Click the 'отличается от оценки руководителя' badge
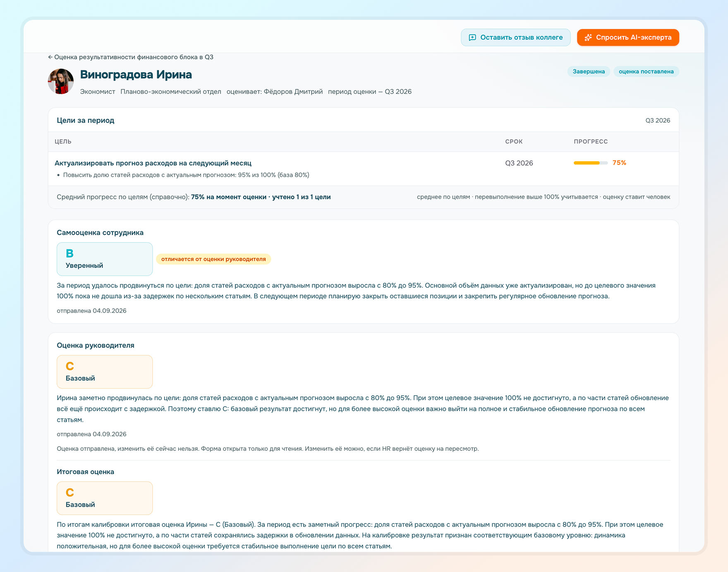Viewport: 728px width, 572px height. coord(213,259)
